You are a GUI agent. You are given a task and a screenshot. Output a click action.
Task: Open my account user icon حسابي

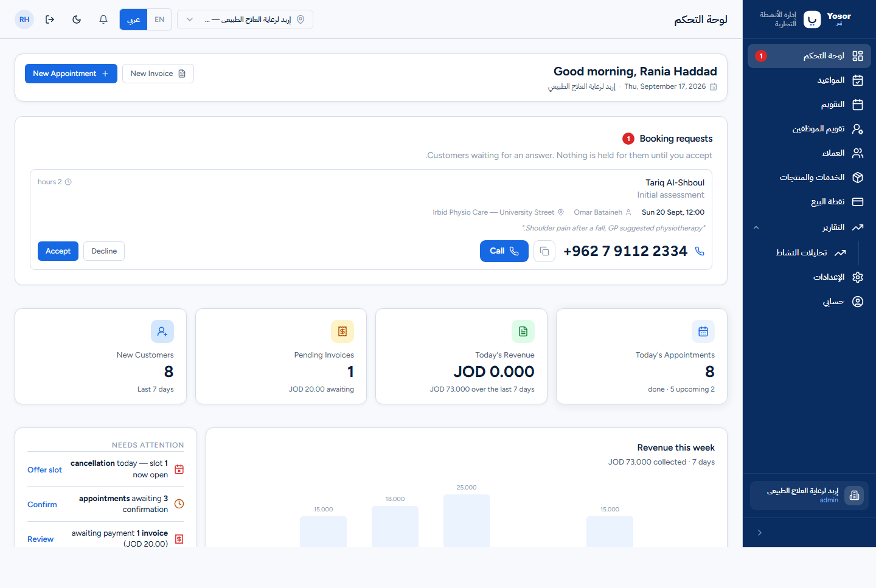click(858, 302)
